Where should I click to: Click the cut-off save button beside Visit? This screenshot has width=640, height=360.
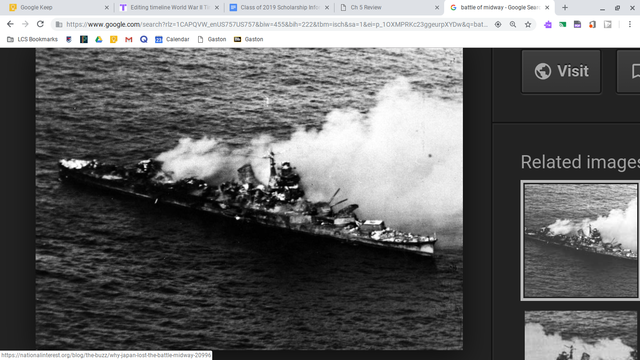(x=629, y=71)
